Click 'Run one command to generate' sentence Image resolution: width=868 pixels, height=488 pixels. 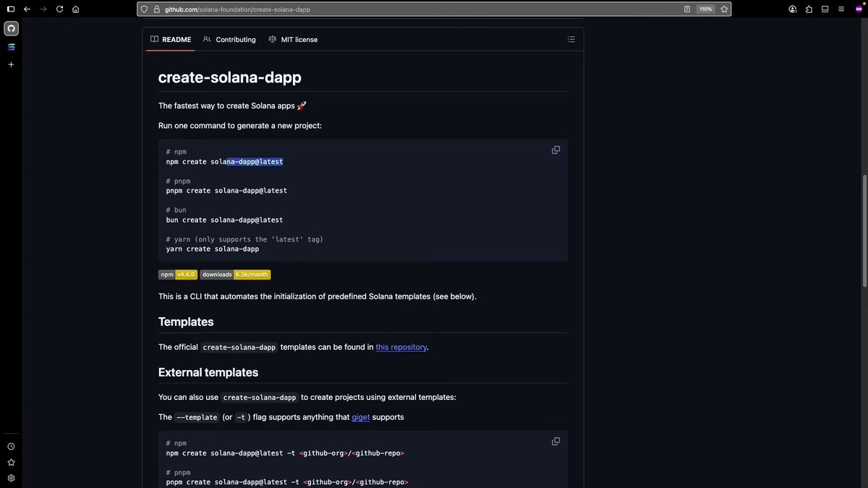(x=240, y=126)
